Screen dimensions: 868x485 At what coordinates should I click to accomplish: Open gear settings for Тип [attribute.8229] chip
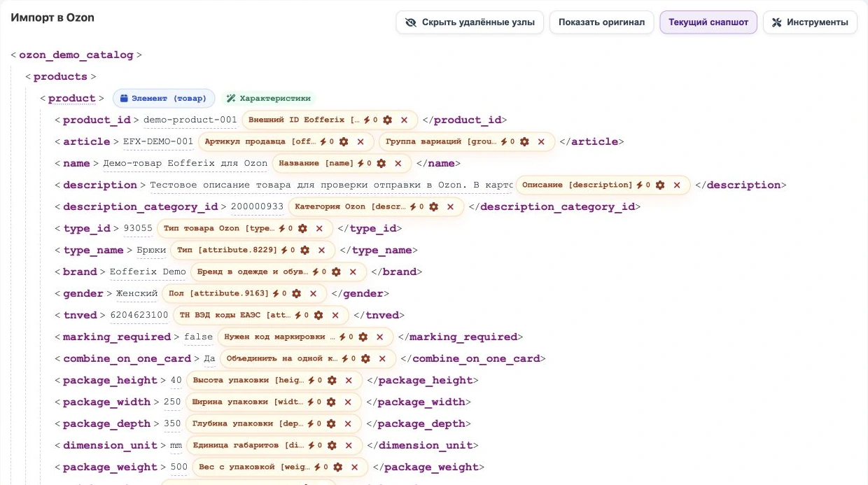pos(304,250)
